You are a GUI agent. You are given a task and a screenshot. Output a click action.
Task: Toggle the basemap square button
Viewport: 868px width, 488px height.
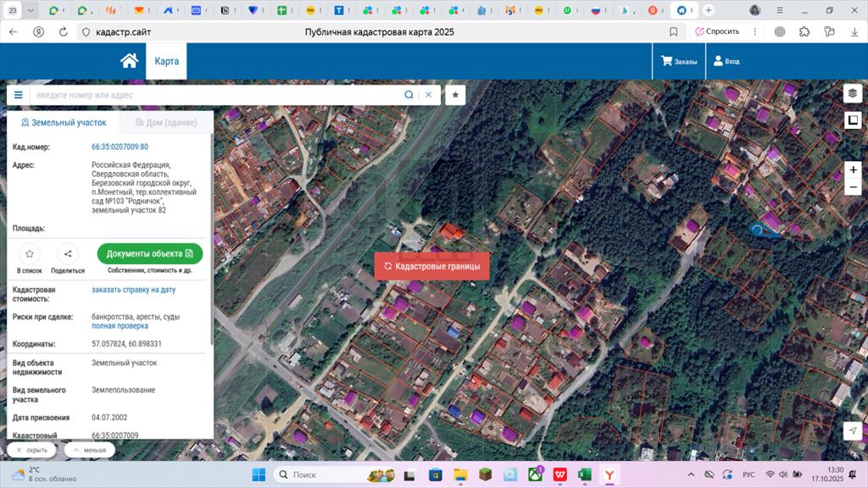853,120
